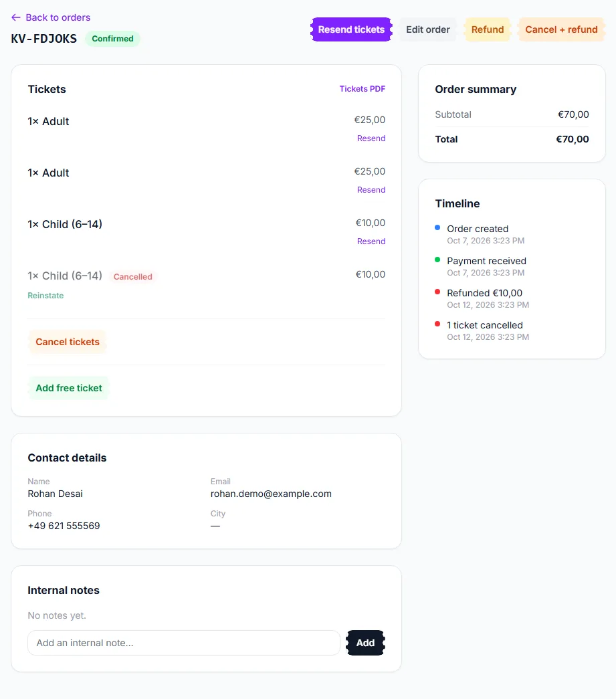The image size is (616, 699).
Task: Click the Refund button
Action: (488, 29)
